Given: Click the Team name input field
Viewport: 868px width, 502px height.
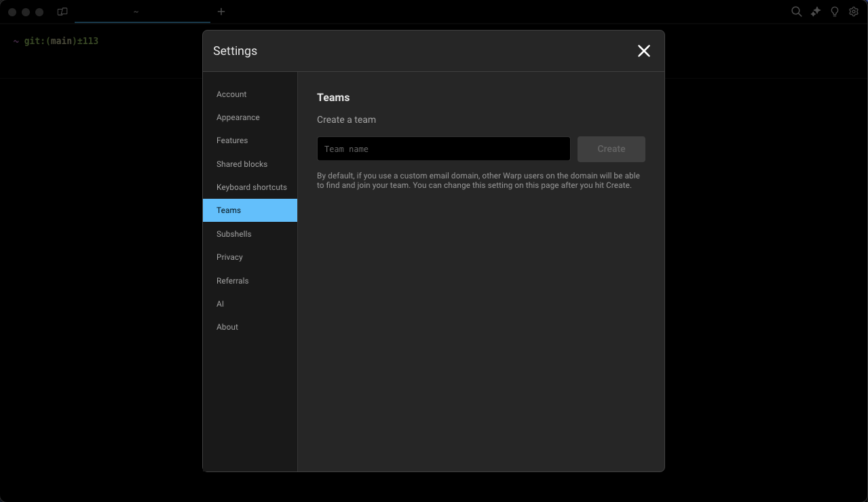Looking at the screenshot, I should pos(443,149).
